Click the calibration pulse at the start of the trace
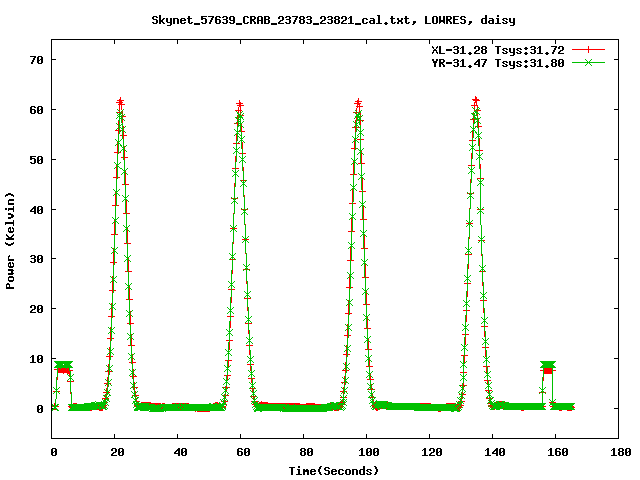This screenshot has height=480, width=640. click(x=64, y=367)
